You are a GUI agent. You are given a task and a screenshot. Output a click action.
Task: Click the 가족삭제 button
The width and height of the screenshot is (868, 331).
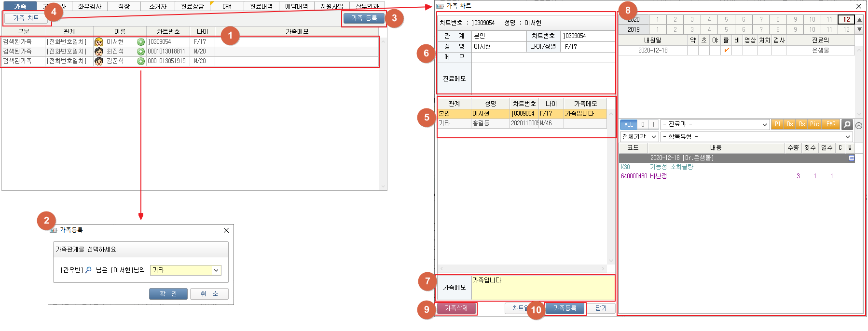[x=456, y=308]
